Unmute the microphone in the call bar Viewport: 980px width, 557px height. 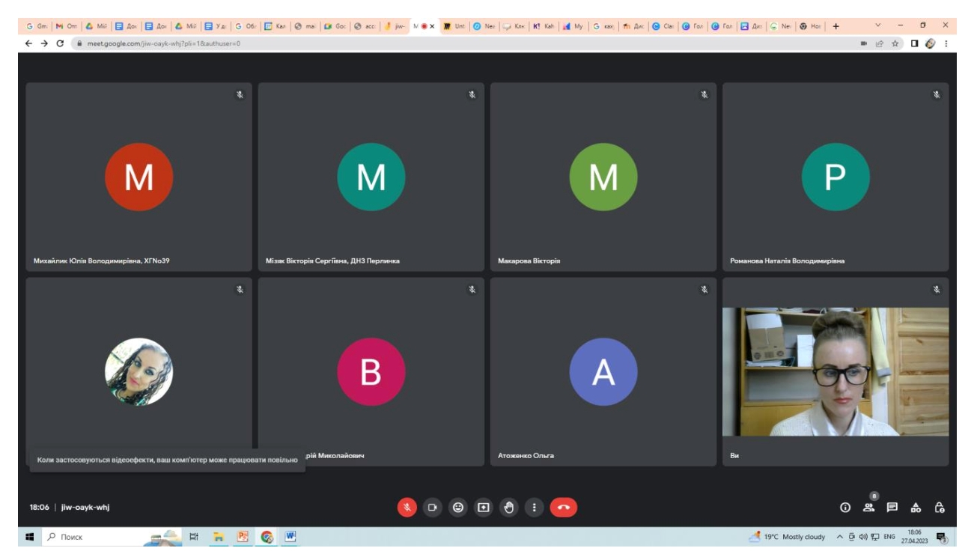(x=407, y=507)
